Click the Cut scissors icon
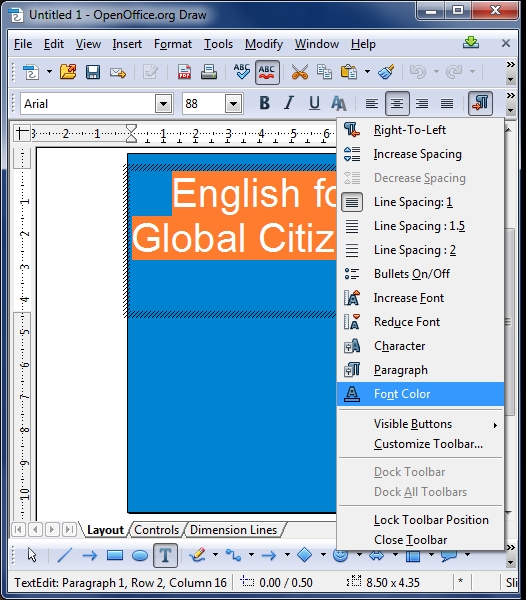The width and height of the screenshot is (526, 600). (300, 72)
